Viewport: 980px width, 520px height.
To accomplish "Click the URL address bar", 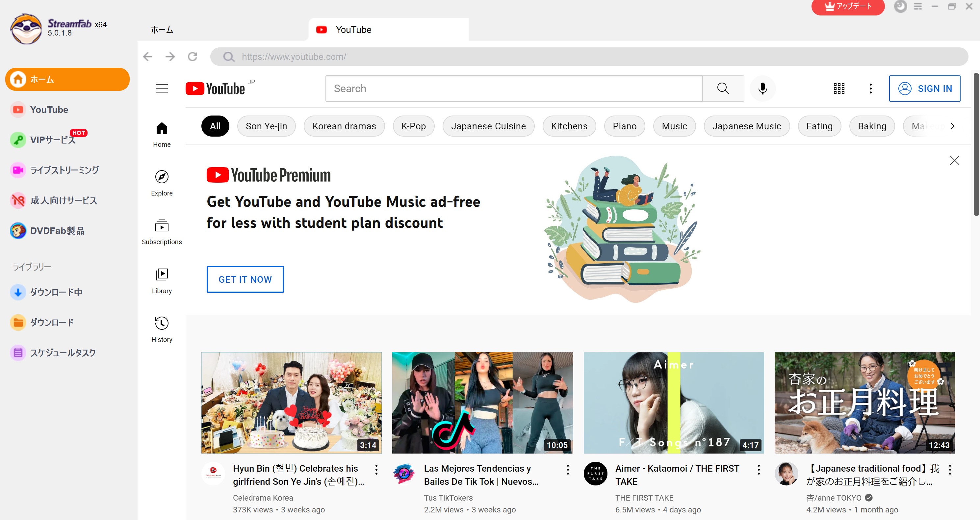I will pos(589,57).
